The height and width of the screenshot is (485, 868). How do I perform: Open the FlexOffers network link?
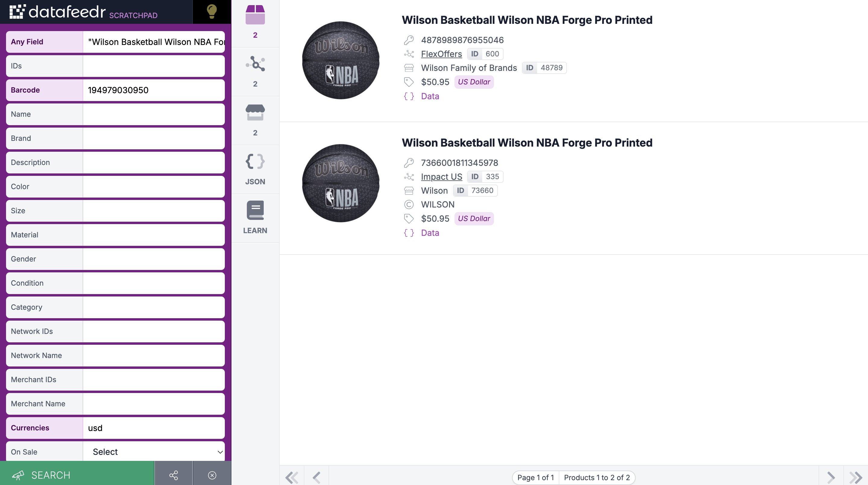(x=442, y=54)
